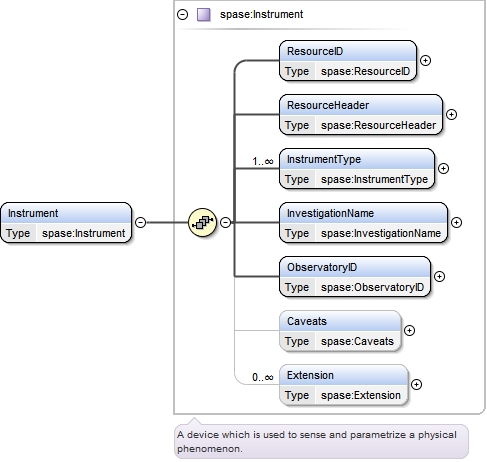Collapse the sequence compositor children
487x462 pixels.
click(x=226, y=223)
